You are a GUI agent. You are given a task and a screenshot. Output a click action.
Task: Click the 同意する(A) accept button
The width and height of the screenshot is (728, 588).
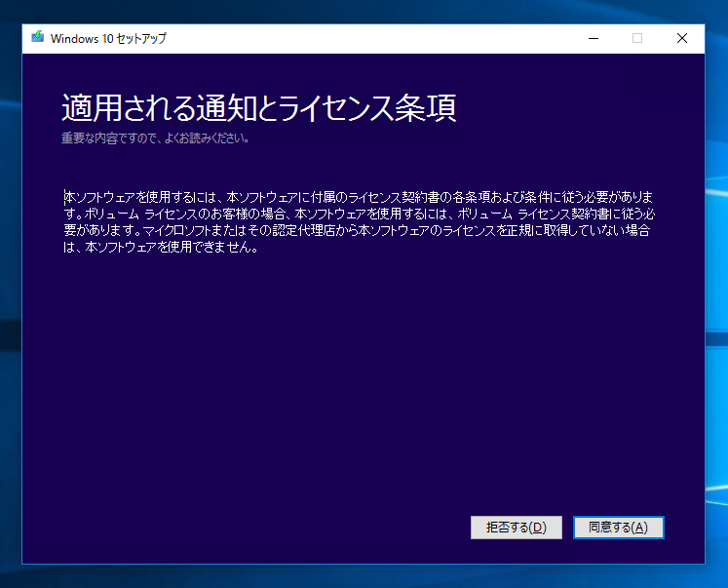coord(619,528)
